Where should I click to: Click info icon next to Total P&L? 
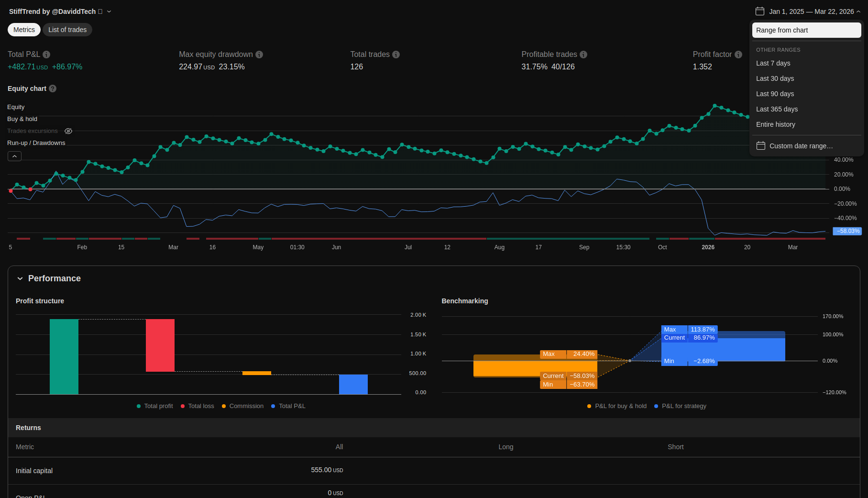(x=46, y=55)
